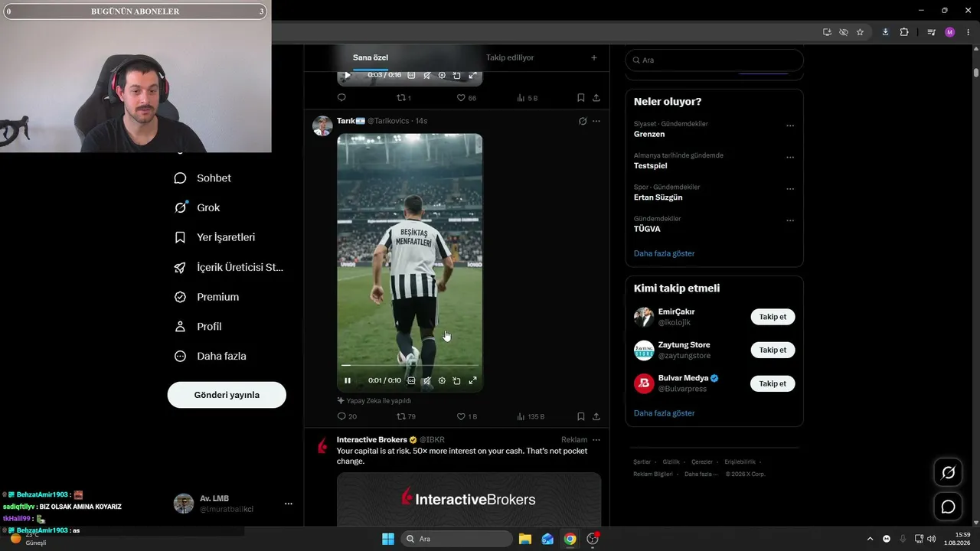
Task: Like the post with 66 likes
Action: [x=466, y=98]
